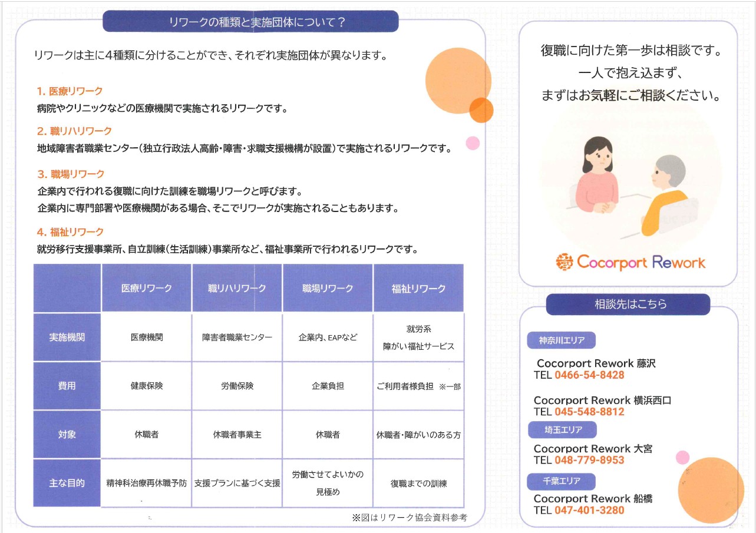The height and width of the screenshot is (533, 756).
Task: Click the table cell 企業内、EAPなど
Action: [328, 337]
